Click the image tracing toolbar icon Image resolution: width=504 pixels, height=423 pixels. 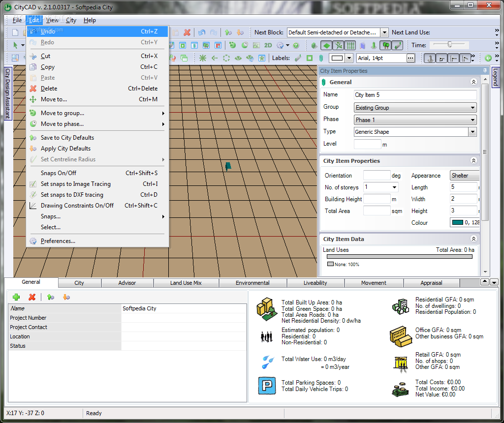pyautogui.click(x=256, y=45)
